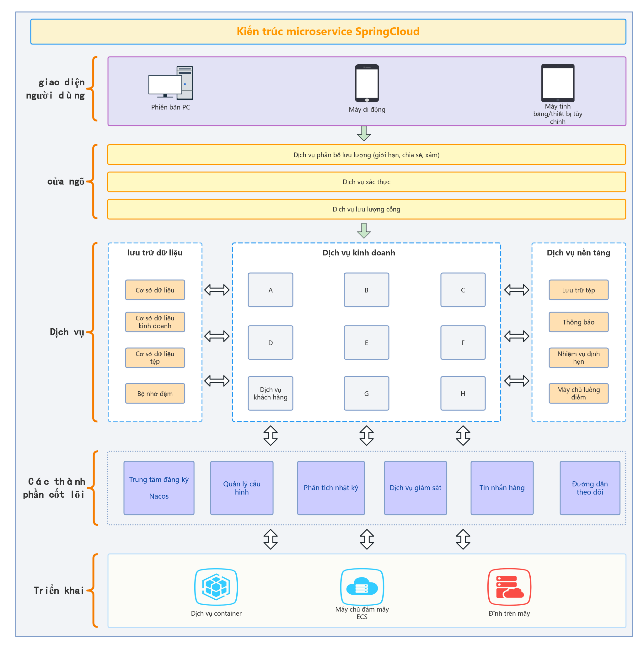Click the 'Dịch vụ nền tảng' heading
644x648 pixels.
tap(579, 253)
